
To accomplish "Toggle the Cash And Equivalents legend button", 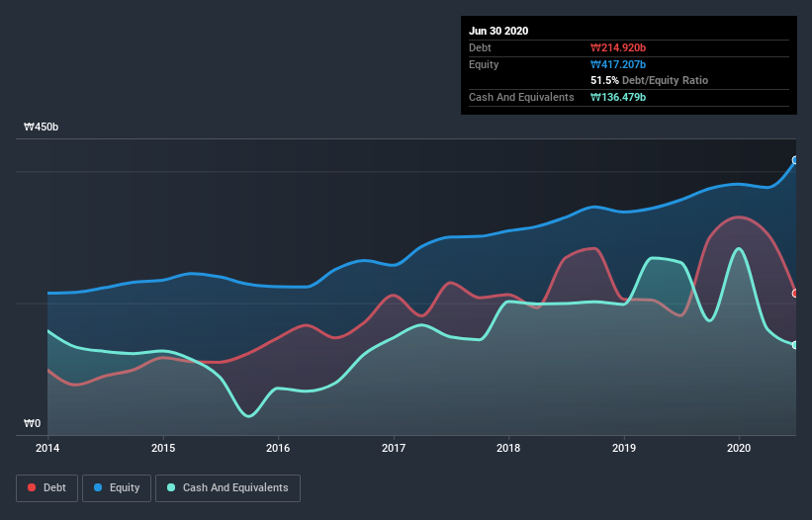I will click(227, 488).
